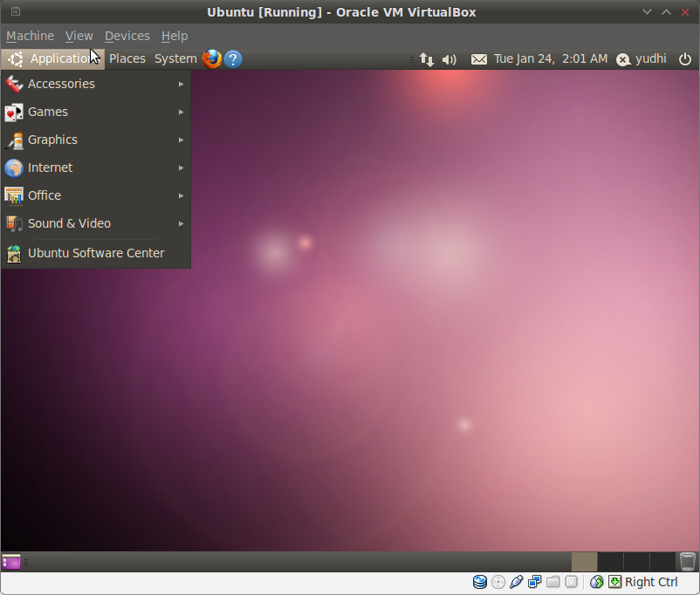Switch to the third workspace

click(636, 562)
